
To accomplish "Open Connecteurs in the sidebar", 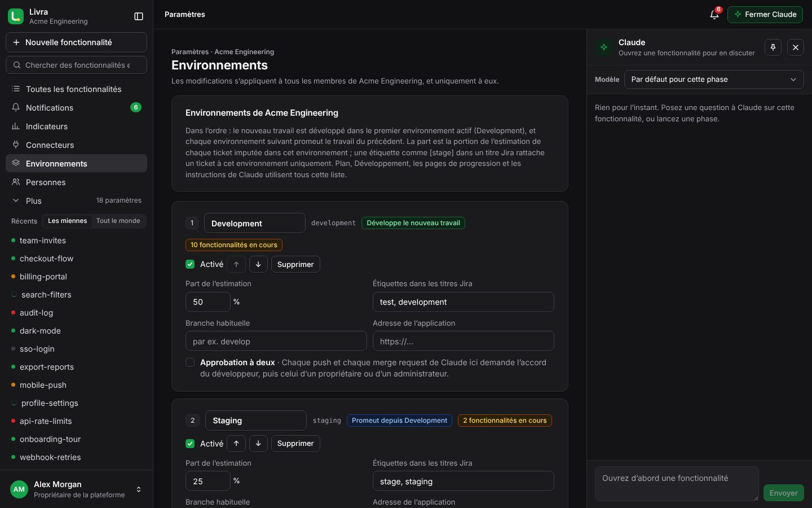I will point(76,145).
